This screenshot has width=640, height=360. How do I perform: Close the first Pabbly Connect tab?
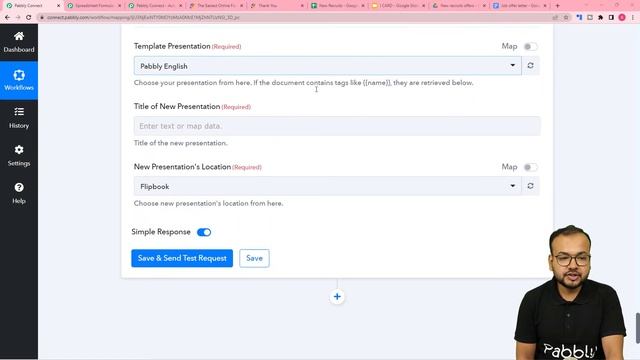pyautogui.click(x=58, y=6)
